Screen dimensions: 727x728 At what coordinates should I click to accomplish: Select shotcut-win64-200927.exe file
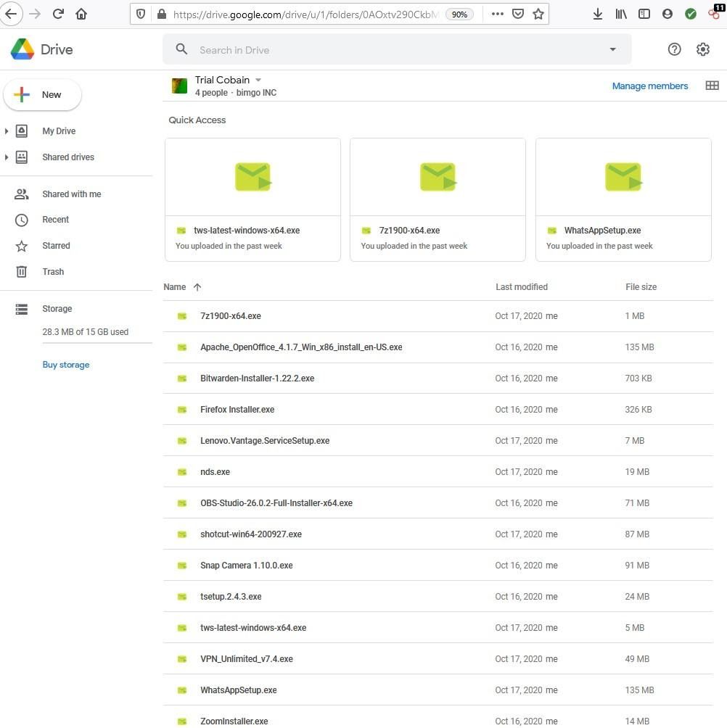coord(438,534)
